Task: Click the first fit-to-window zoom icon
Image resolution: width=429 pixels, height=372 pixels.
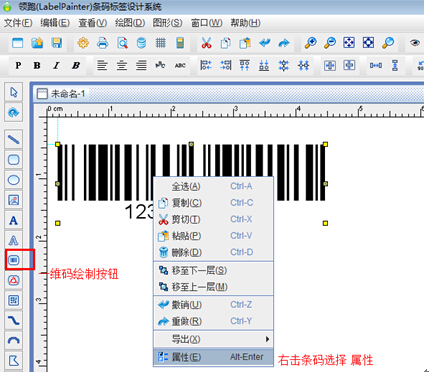Action: pyautogui.click(x=349, y=43)
